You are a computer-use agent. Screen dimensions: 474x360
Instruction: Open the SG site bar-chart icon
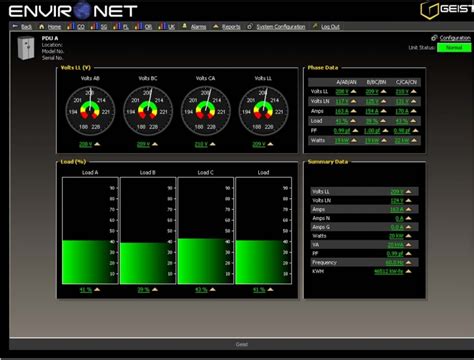click(94, 26)
